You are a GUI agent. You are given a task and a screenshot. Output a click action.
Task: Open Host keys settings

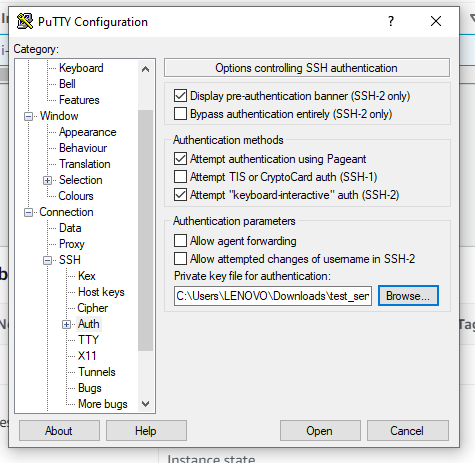(101, 292)
